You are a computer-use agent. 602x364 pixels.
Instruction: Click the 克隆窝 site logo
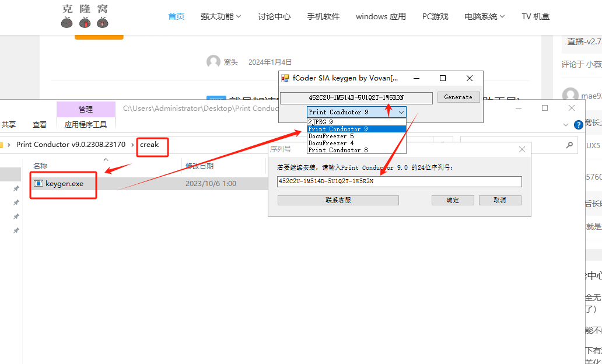pos(85,16)
